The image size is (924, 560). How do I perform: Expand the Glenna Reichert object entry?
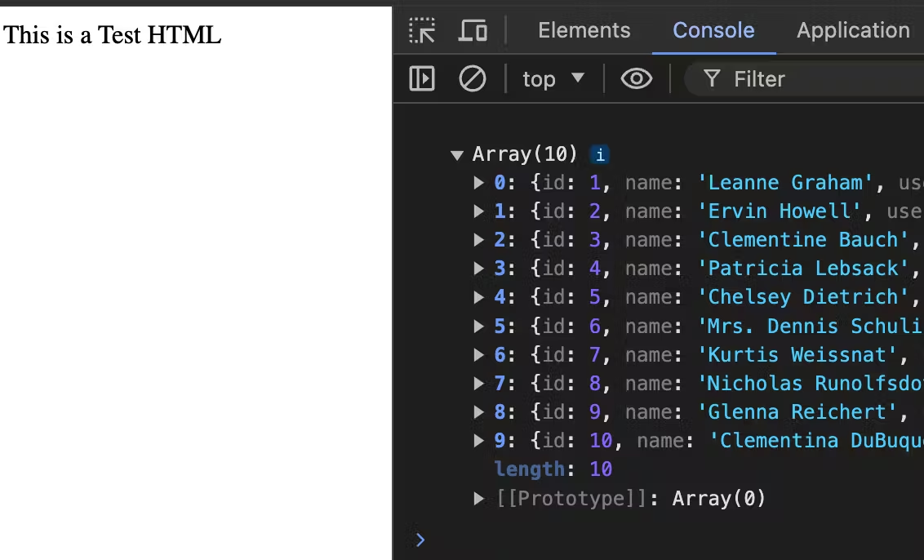tap(479, 412)
